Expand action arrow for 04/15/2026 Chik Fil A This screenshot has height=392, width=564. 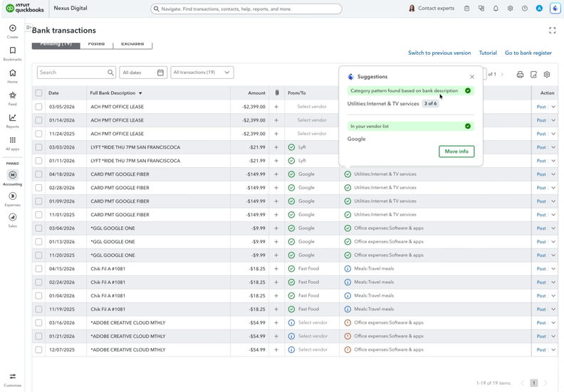coord(553,269)
